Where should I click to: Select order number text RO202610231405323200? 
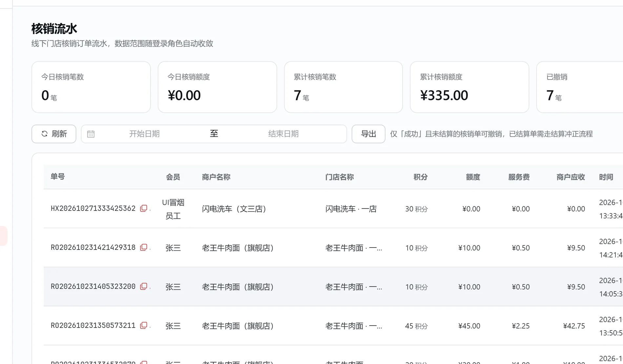tap(93, 287)
